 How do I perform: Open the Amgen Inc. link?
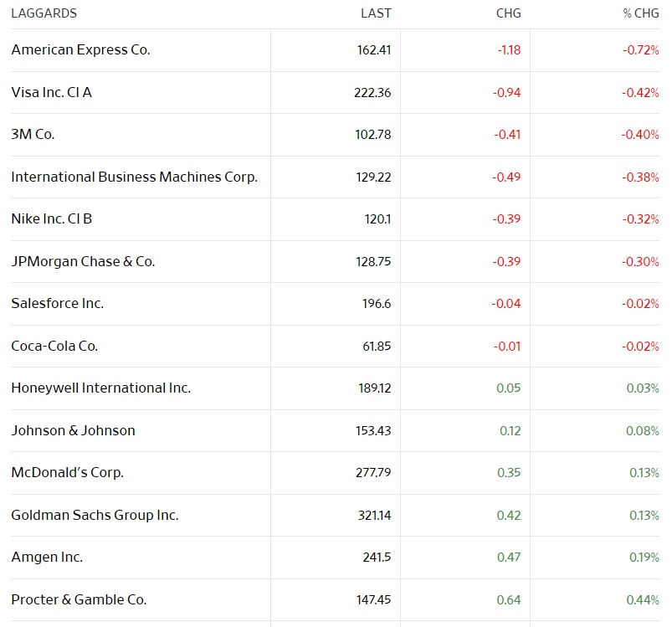tap(47, 558)
